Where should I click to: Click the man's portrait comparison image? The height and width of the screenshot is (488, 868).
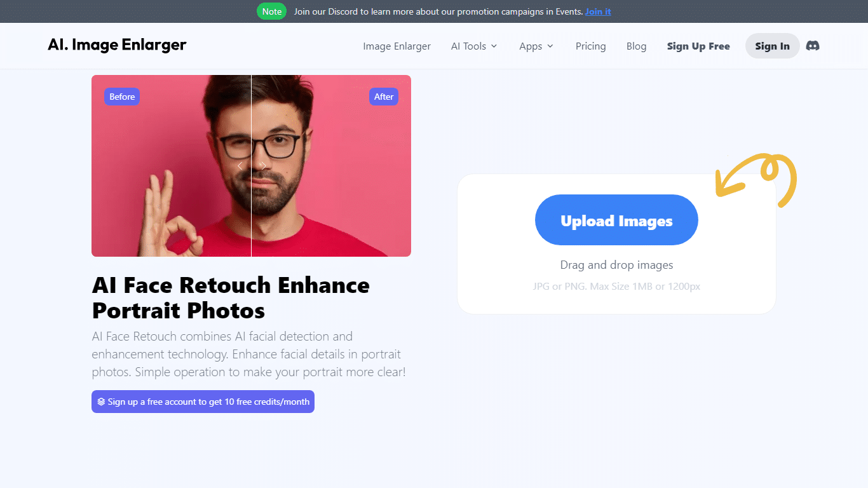click(x=330, y=191)
